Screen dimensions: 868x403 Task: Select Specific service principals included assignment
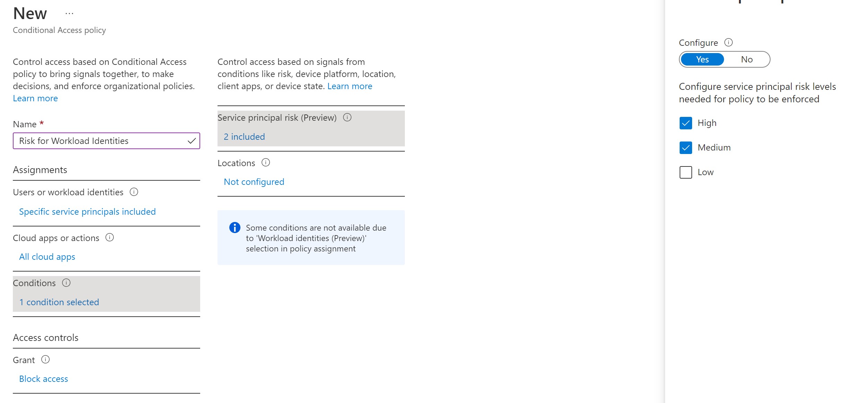tap(87, 211)
